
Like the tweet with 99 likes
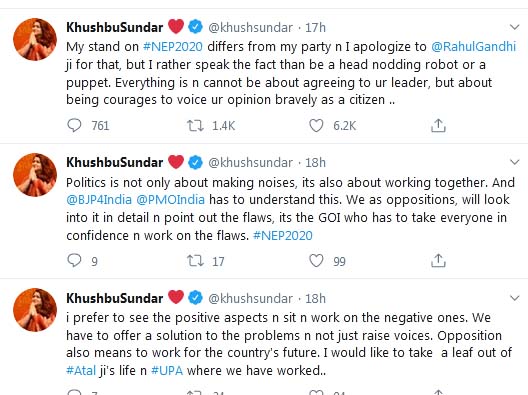tap(316, 261)
